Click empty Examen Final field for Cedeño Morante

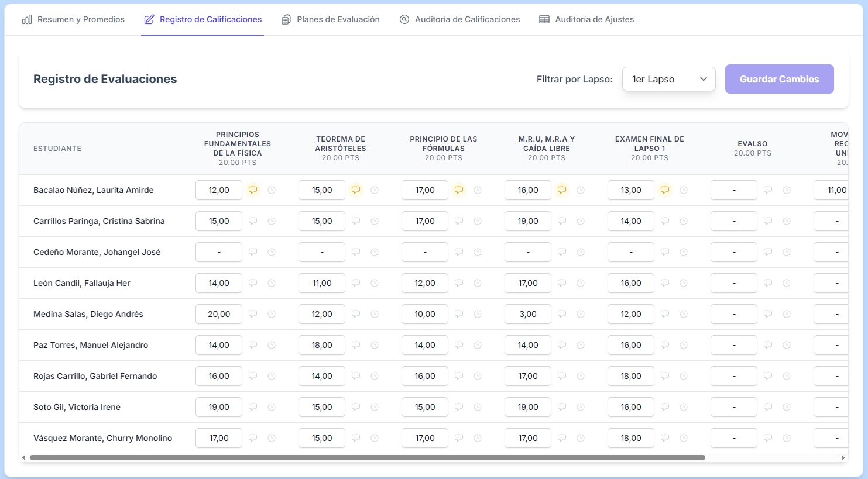[x=631, y=252]
